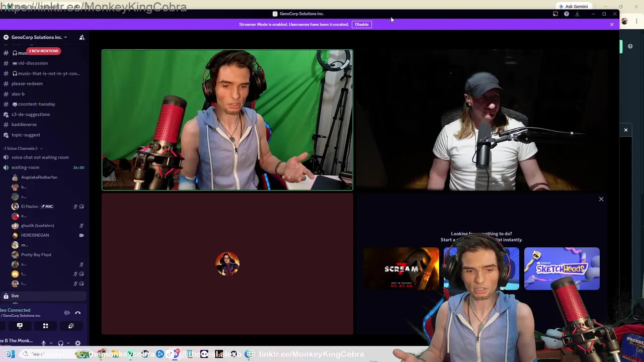The height and width of the screenshot is (362, 644).
Task: Open Discord help question mark icon
Action: click(x=567, y=14)
